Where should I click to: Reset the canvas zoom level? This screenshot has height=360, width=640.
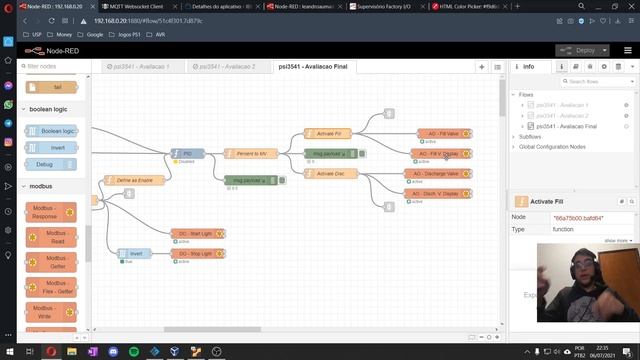(x=489, y=338)
